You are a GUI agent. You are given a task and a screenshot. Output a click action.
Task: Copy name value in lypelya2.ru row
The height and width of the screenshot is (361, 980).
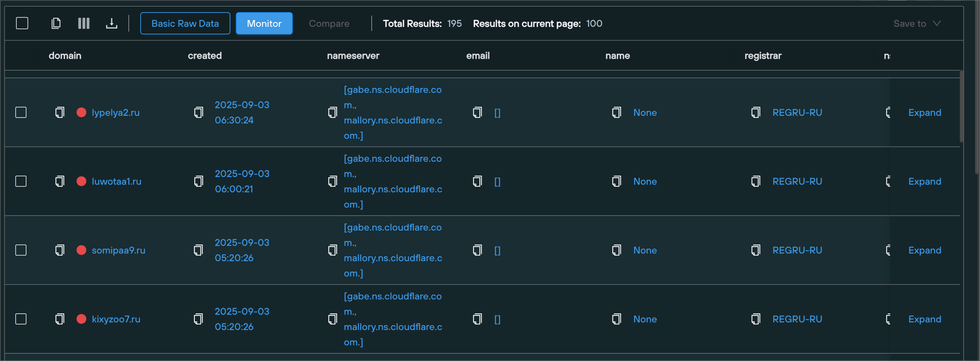(x=617, y=112)
